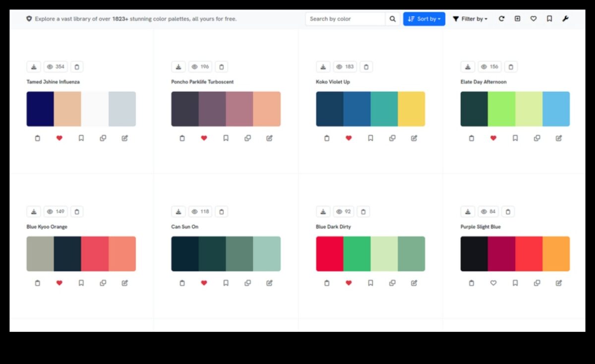Click the 354 views counter button
The image size is (595, 364).
click(56, 67)
